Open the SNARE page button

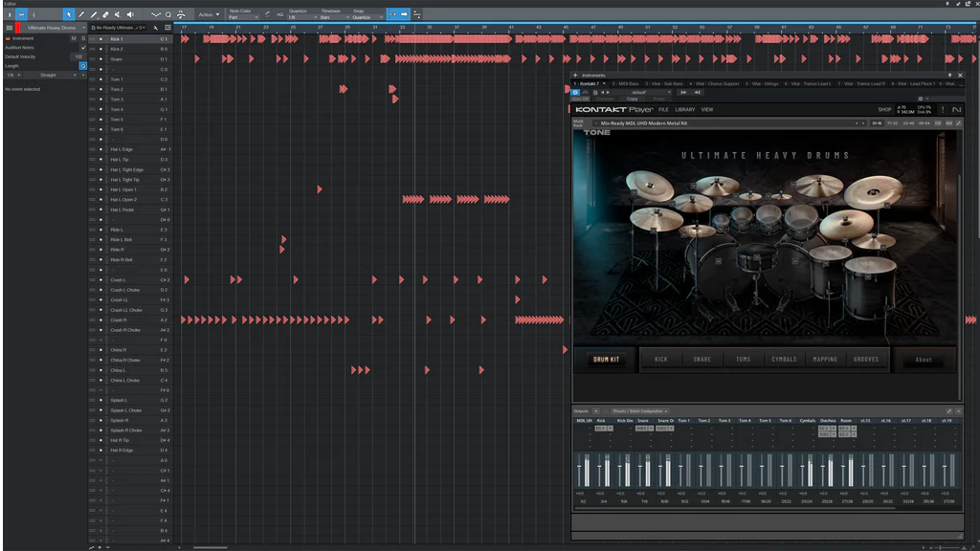702,360
